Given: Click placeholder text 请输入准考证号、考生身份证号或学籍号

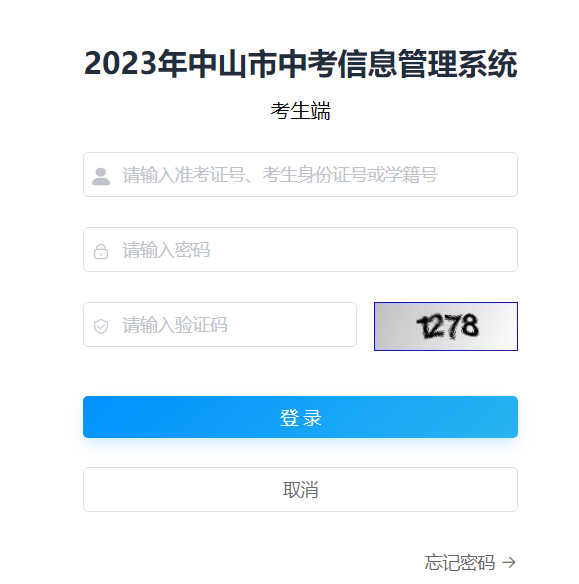Looking at the screenshot, I should [280, 175].
